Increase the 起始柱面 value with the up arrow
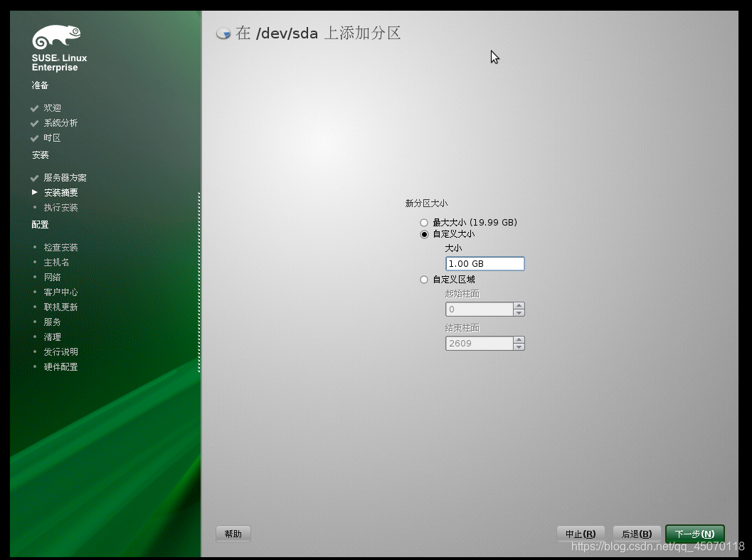Image resolution: width=752 pixels, height=560 pixels. pyautogui.click(x=519, y=306)
